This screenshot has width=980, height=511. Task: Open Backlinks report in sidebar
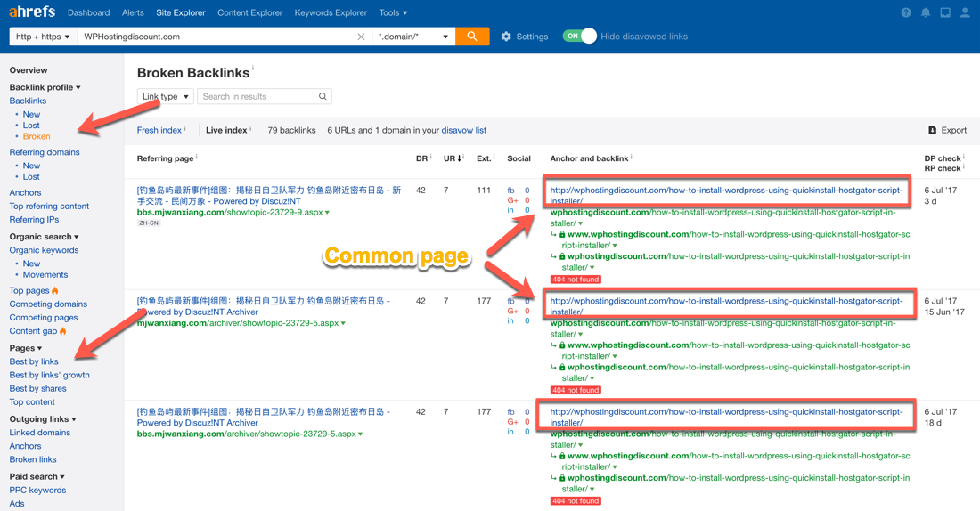click(28, 101)
